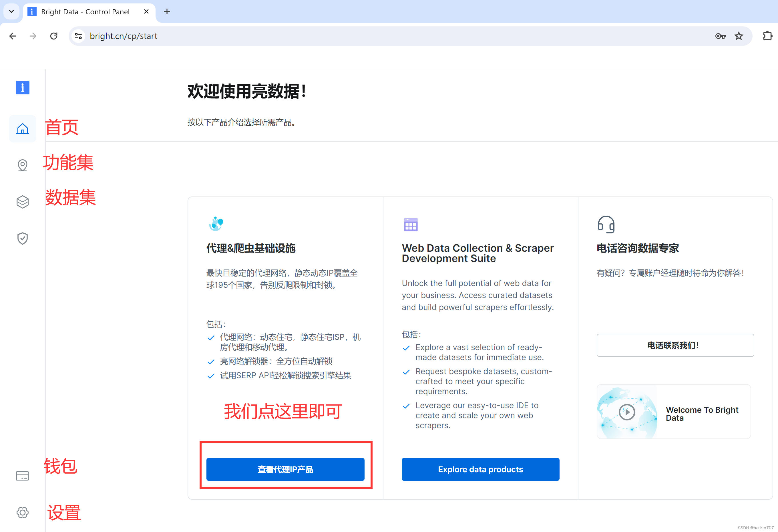Open the billing card sidebar icon

coord(22,476)
